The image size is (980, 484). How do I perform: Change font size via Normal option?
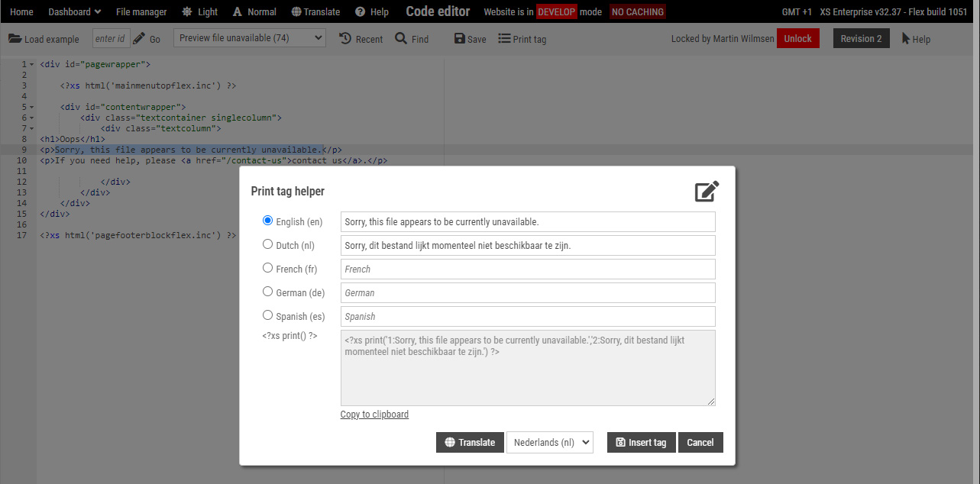[255, 11]
